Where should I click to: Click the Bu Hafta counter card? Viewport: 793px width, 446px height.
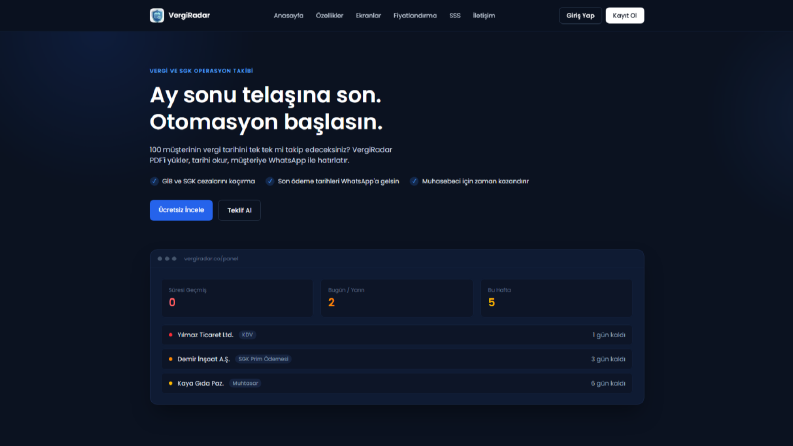(x=556, y=298)
